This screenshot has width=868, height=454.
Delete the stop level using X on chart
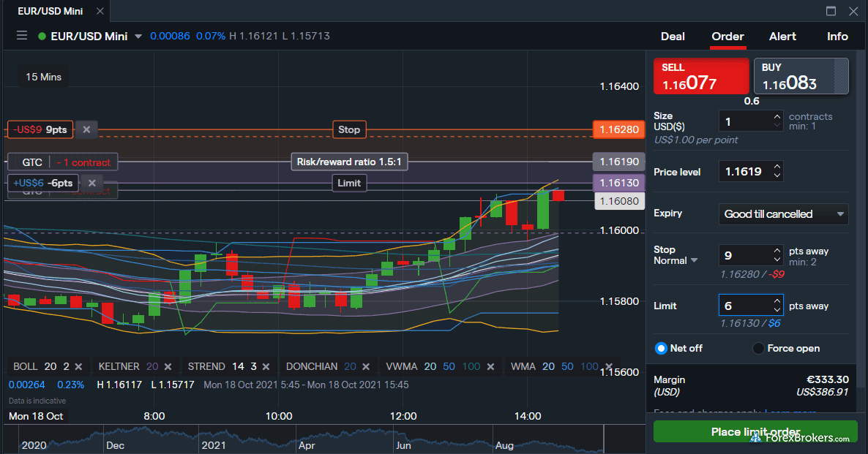[x=86, y=129]
